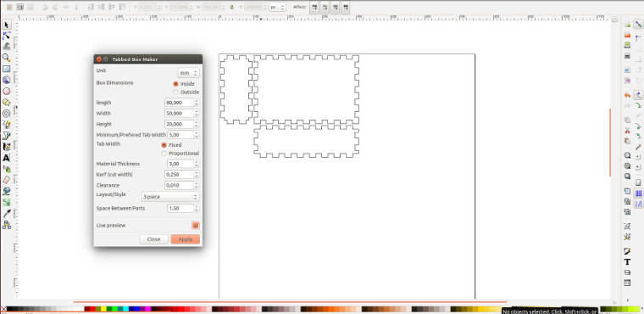Select the Calligraphy tool
The height and width of the screenshot is (314, 644).
click(x=6, y=147)
